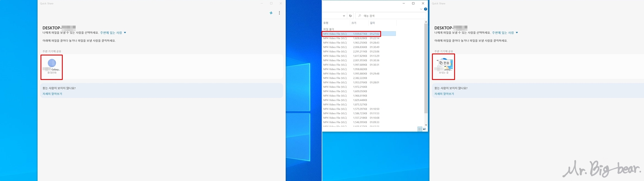Maximize the File Explorer window
Screen dimensions: 644x181
click(413, 3)
